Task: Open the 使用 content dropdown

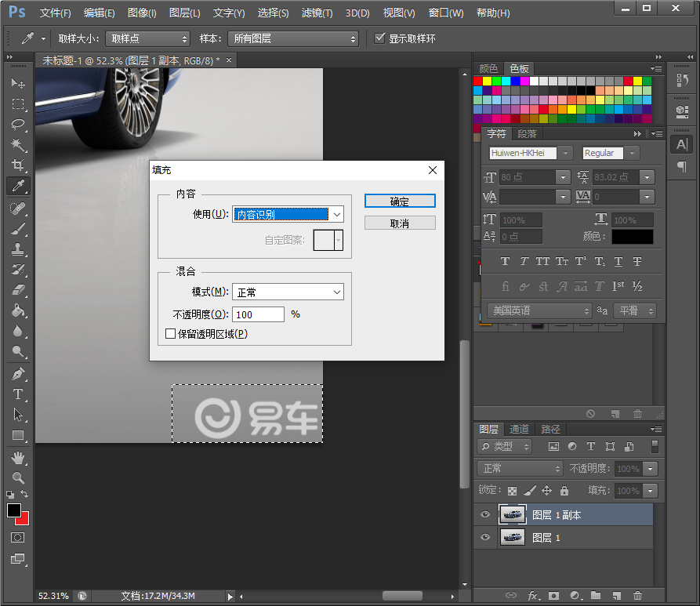Action: point(288,214)
